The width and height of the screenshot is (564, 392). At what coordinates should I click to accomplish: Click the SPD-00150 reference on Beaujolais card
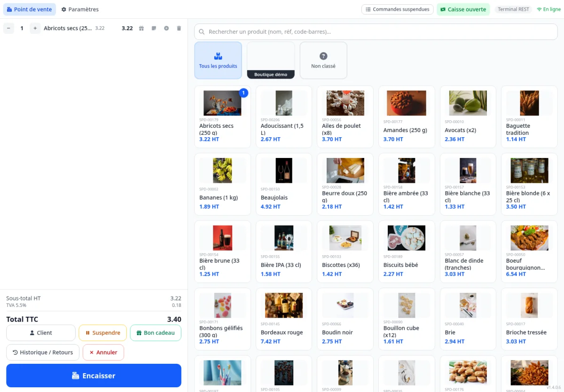(270, 189)
